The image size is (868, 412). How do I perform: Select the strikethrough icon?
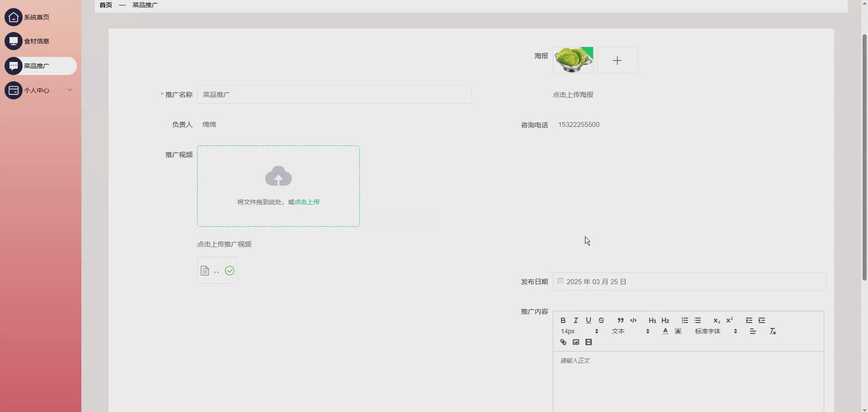[601, 320]
